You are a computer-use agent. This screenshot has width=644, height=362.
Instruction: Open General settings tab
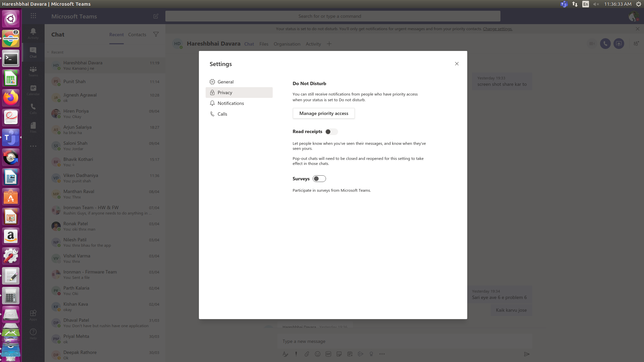[x=239, y=82]
